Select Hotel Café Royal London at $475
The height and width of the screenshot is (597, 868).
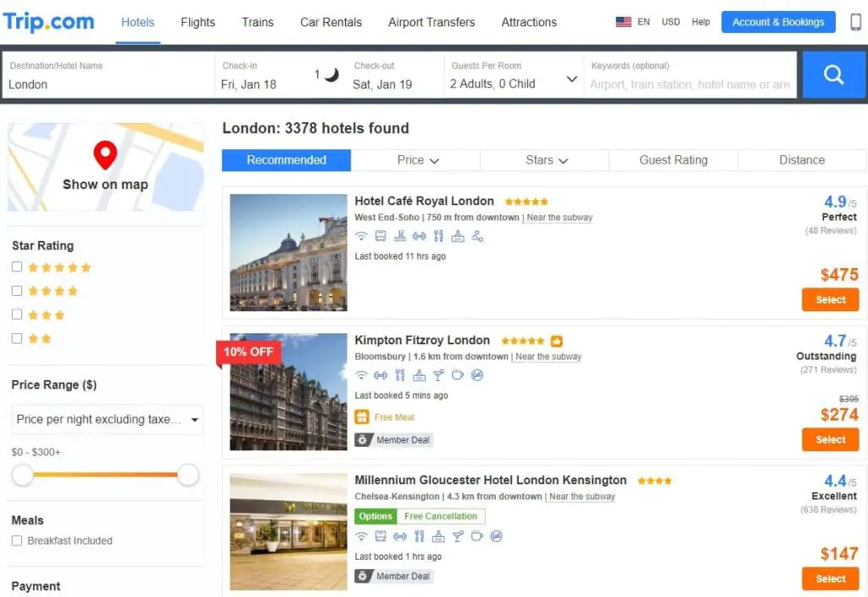831,299
